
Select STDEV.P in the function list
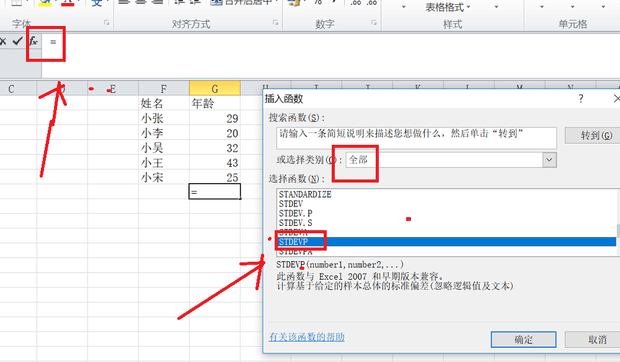pos(295,213)
